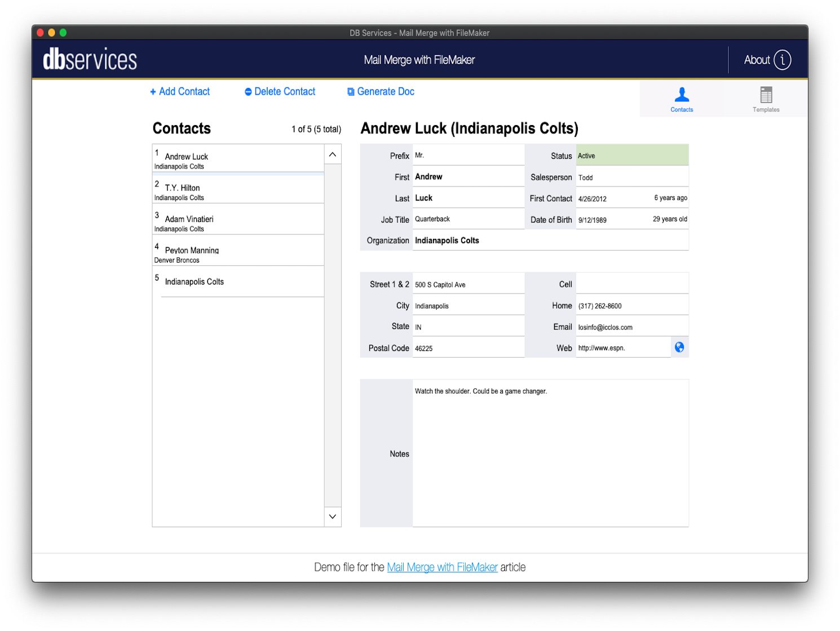Click the State field IN

468,327
